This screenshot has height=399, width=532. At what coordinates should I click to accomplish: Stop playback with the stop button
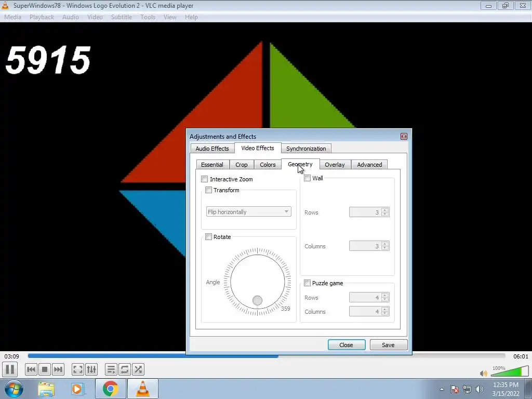[x=45, y=369]
